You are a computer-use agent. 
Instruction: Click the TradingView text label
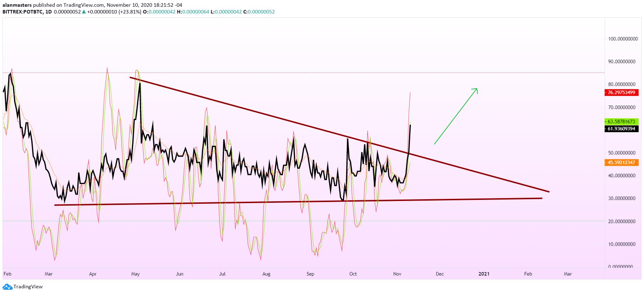pos(28,287)
